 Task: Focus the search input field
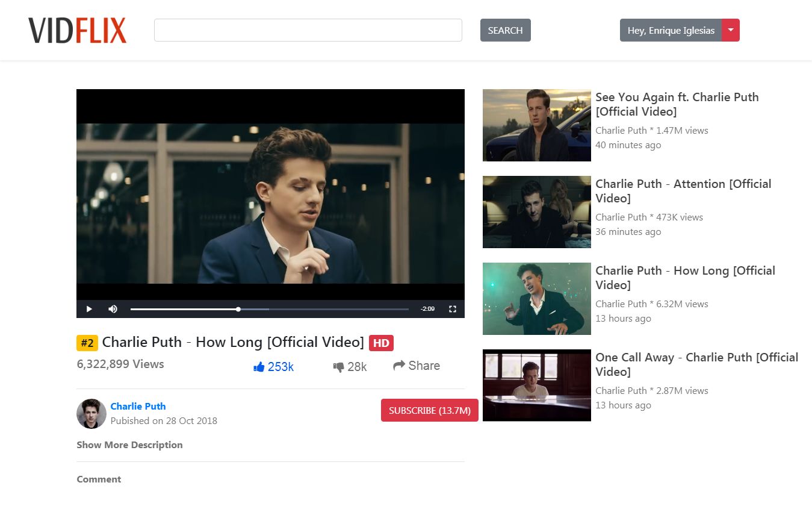point(308,30)
